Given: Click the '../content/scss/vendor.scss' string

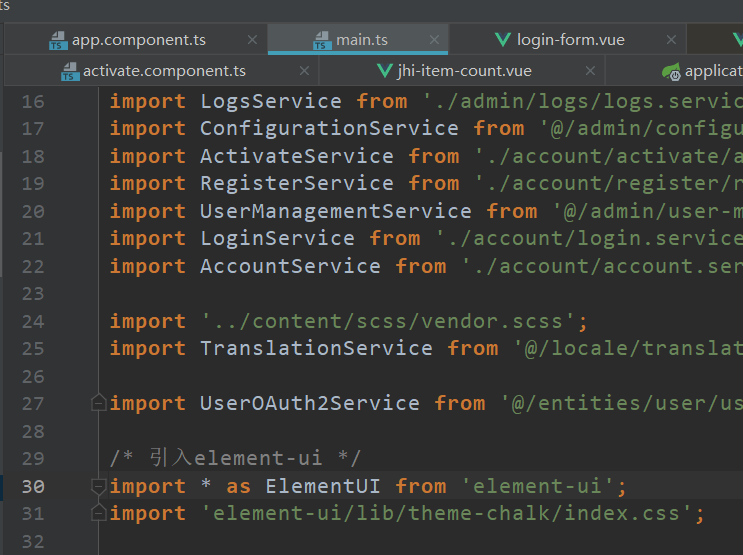Looking at the screenshot, I should 389,322.
